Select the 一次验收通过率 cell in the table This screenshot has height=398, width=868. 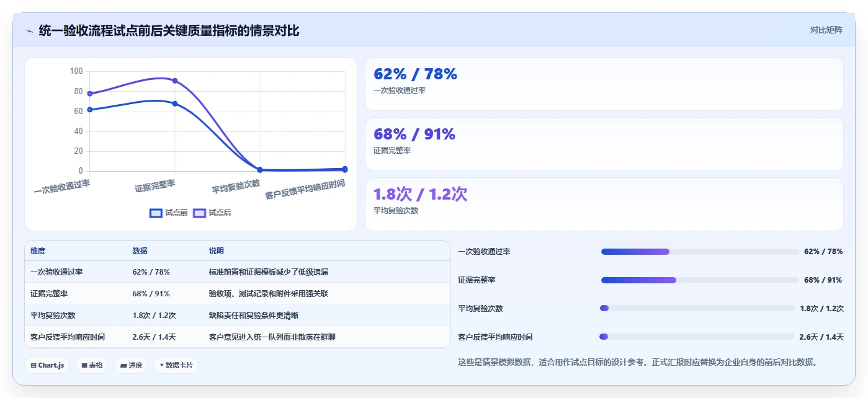point(56,272)
